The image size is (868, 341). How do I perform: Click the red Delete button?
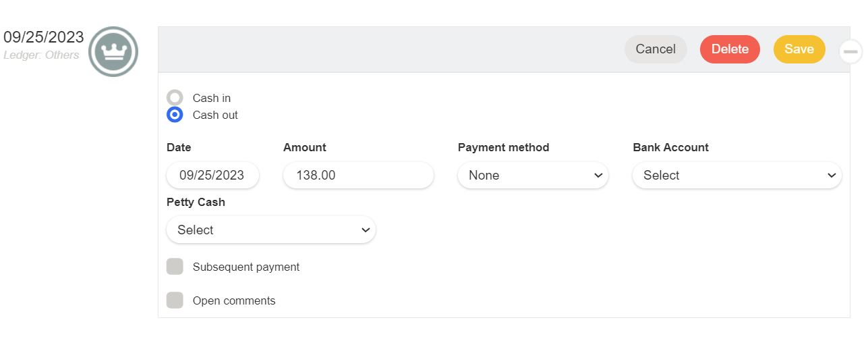(x=730, y=49)
